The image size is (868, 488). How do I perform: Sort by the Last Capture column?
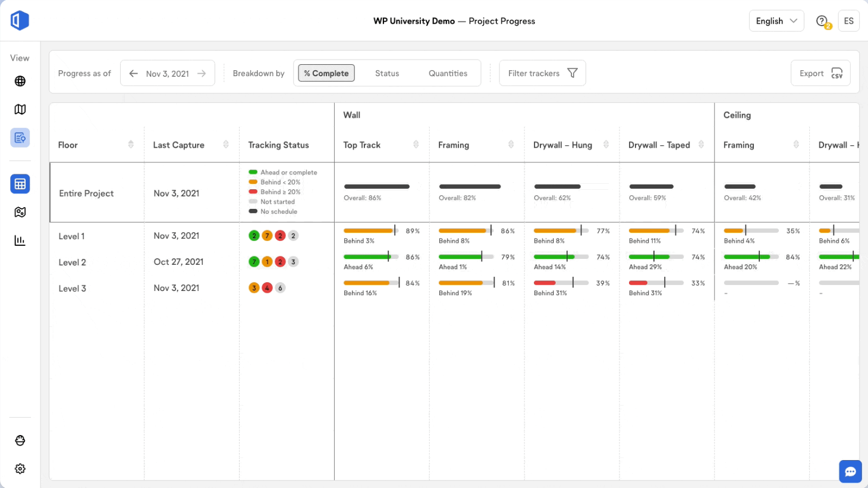coord(226,145)
